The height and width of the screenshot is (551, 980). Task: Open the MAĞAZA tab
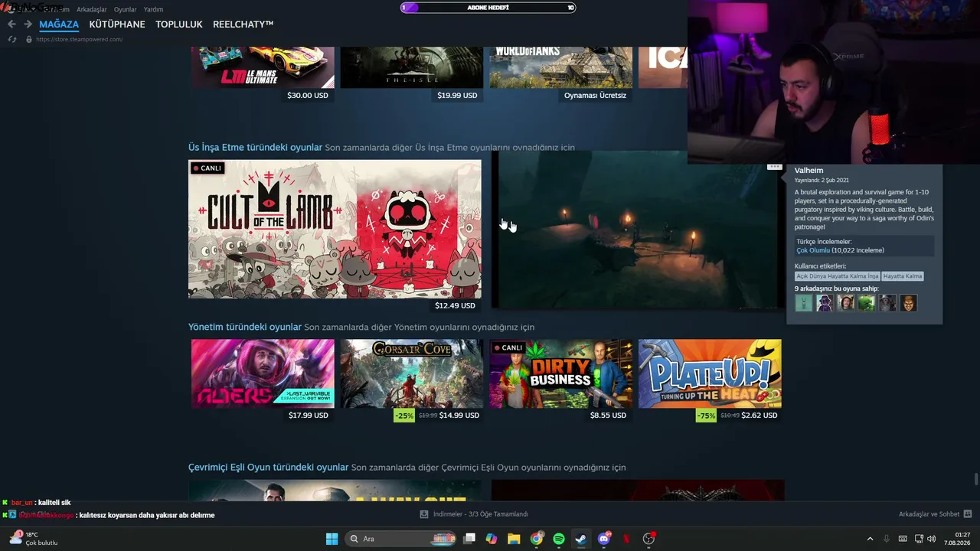click(x=59, y=24)
